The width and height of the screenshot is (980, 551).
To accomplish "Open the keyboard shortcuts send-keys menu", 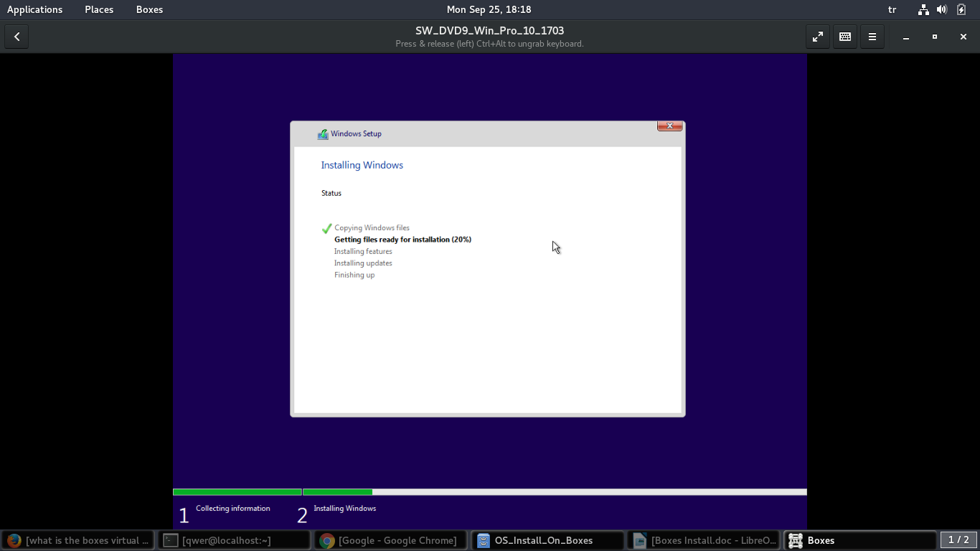I will pos(845,37).
